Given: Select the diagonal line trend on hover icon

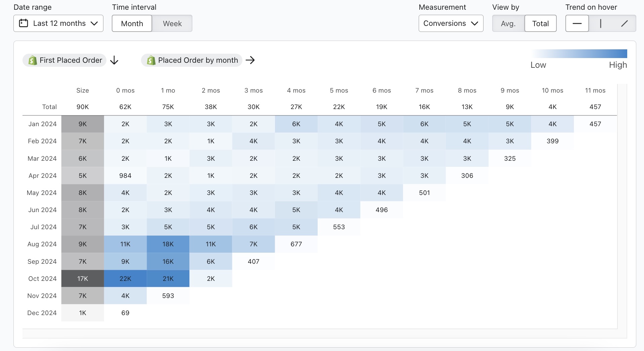Looking at the screenshot, I should (624, 23).
